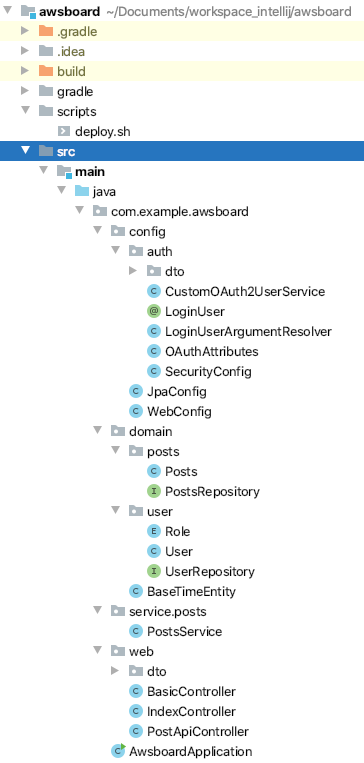Click the PostsRepository interface icon
This screenshot has width=364, height=763.
click(154, 491)
